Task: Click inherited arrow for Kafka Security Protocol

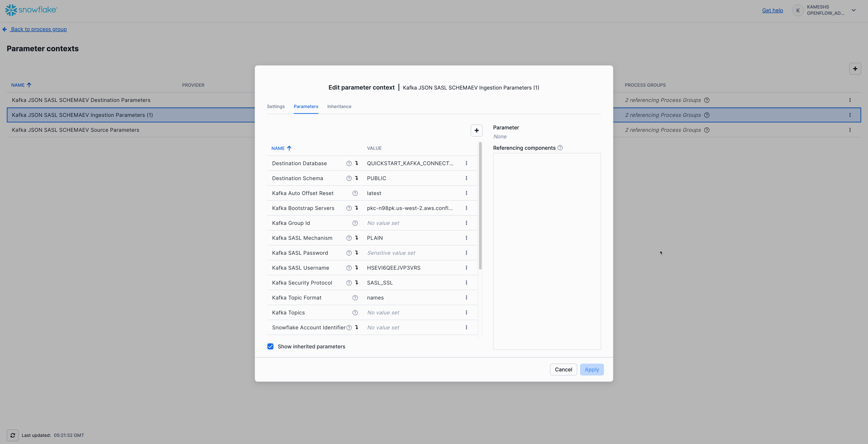Action: click(357, 283)
